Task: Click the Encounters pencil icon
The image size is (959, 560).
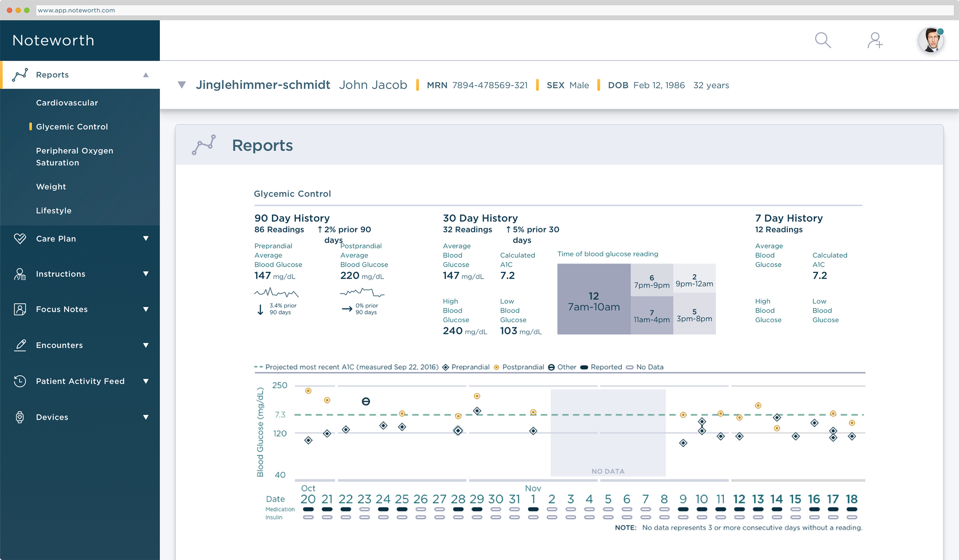Action: tap(20, 345)
